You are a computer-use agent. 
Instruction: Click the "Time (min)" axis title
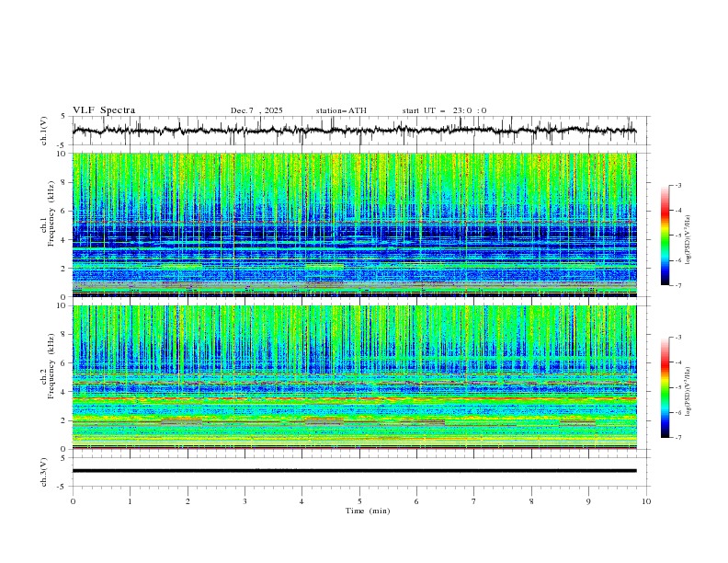(368, 511)
